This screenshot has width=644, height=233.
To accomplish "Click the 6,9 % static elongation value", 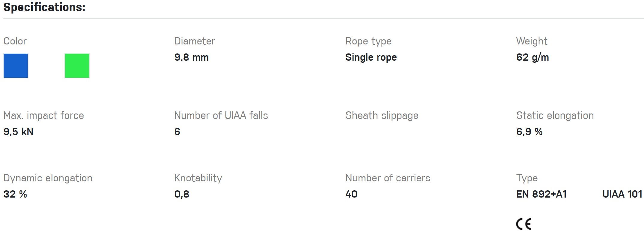I will pyautogui.click(x=529, y=132).
